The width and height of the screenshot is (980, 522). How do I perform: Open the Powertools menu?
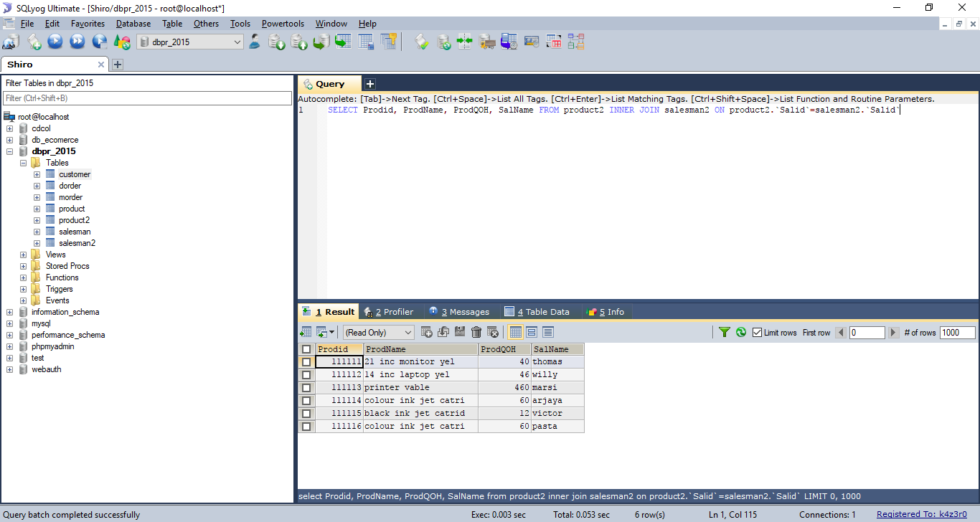click(x=283, y=24)
